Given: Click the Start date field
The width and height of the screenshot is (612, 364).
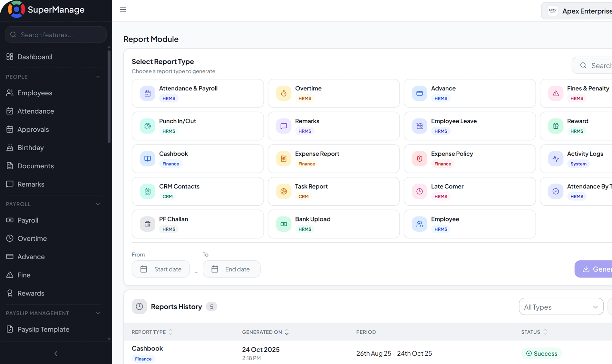Looking at the screenshot, I should (160, 269).
